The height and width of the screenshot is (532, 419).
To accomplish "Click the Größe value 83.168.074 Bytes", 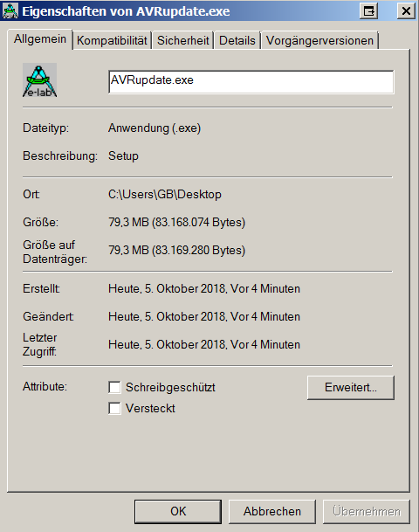I will coord(198,222).
